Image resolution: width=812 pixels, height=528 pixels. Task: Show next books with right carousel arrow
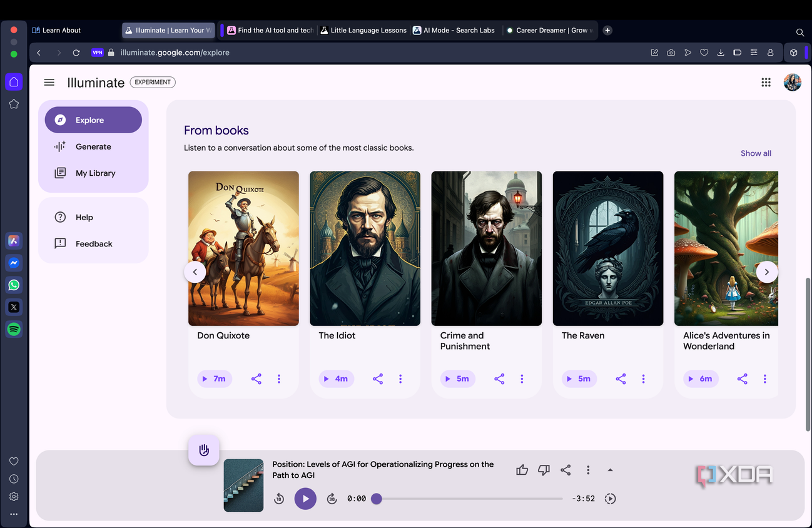(767, 272)
